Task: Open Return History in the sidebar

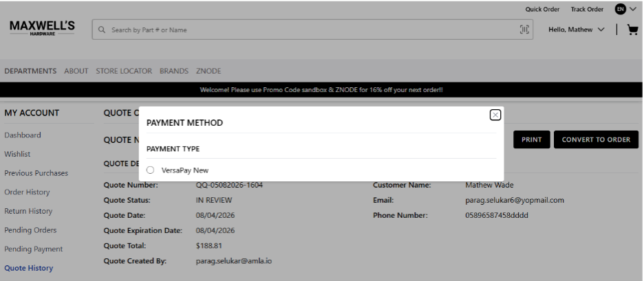Action: coord(28,211)
